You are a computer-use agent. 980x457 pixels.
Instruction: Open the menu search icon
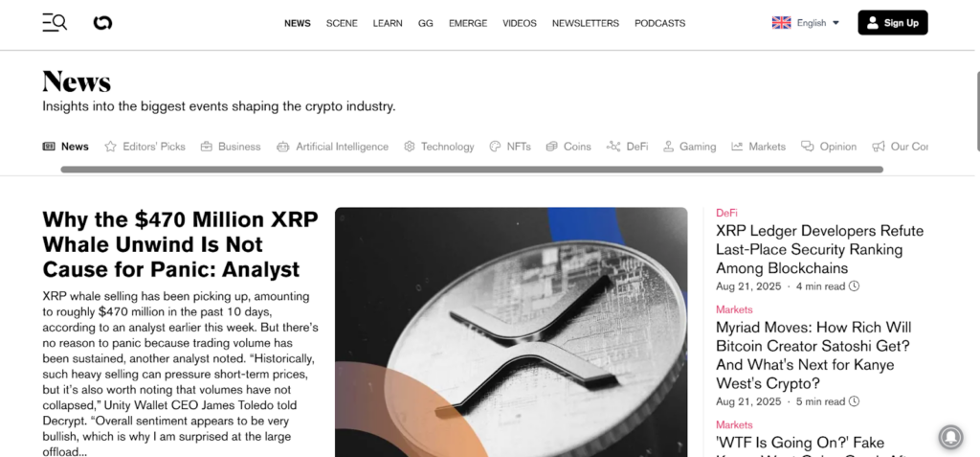pos(55,23)
